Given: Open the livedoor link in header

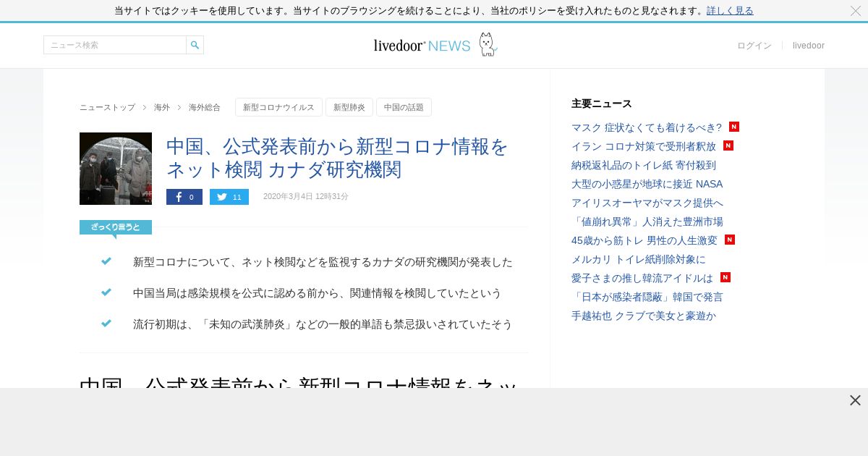Looking at the screenshot, I should click(x=809, y=46).
